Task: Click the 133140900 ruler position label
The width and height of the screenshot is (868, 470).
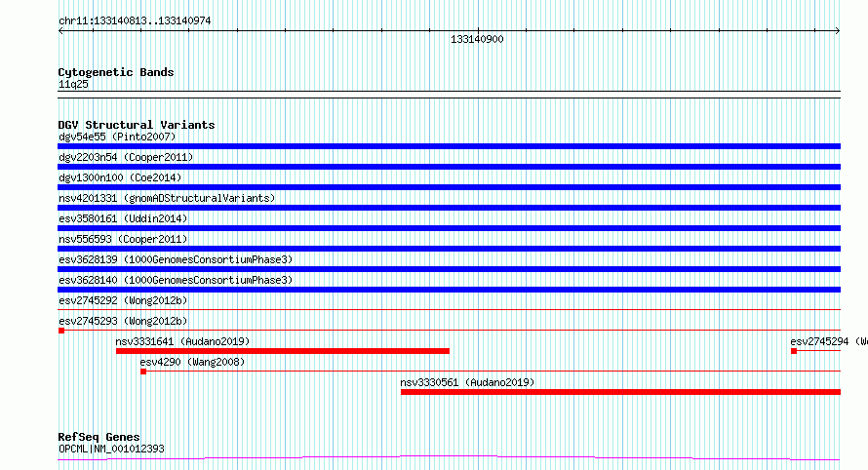Action: [x=477, y=39]
